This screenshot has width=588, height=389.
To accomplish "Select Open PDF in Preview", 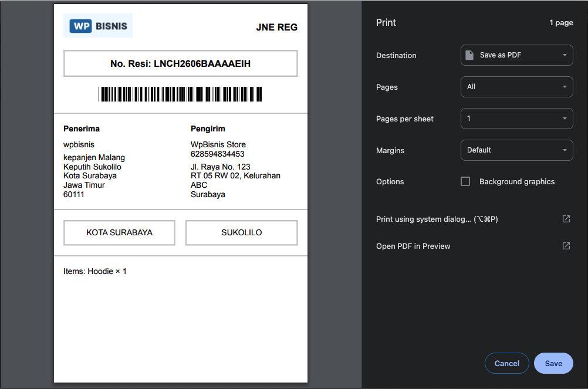I will tap(413, 246).
